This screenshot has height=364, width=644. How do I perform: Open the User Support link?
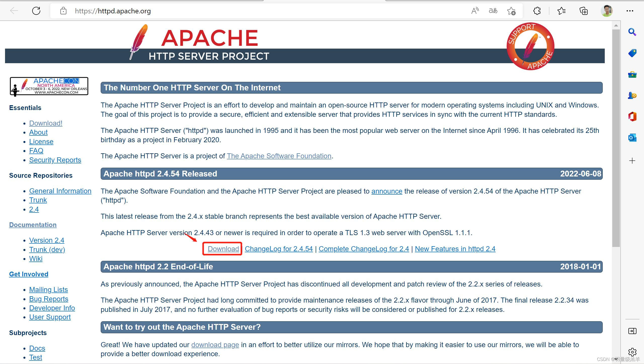pyautogui.click(x=50, y=317)
